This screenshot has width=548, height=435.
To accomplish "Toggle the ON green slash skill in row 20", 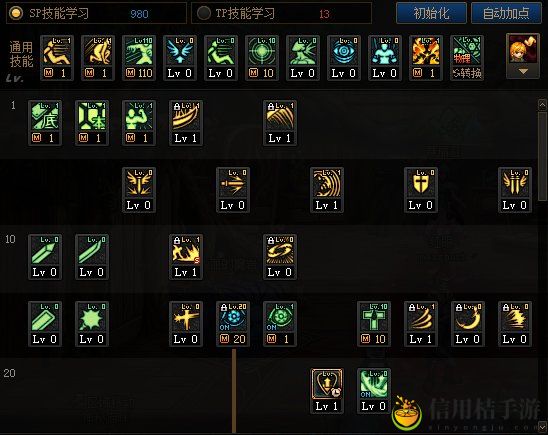I will pos(374,391).
